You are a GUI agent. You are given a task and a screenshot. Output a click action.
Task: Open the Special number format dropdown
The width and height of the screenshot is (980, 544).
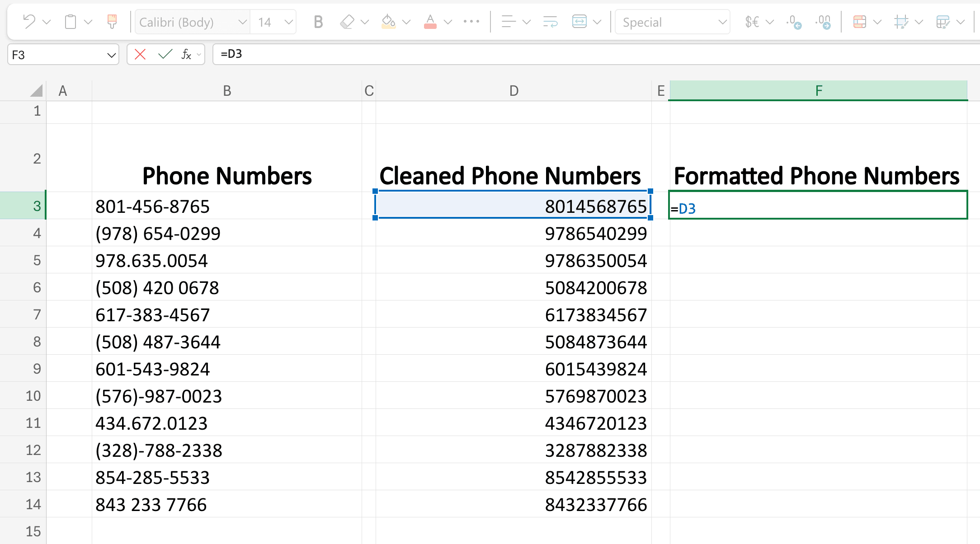point(721,22)
